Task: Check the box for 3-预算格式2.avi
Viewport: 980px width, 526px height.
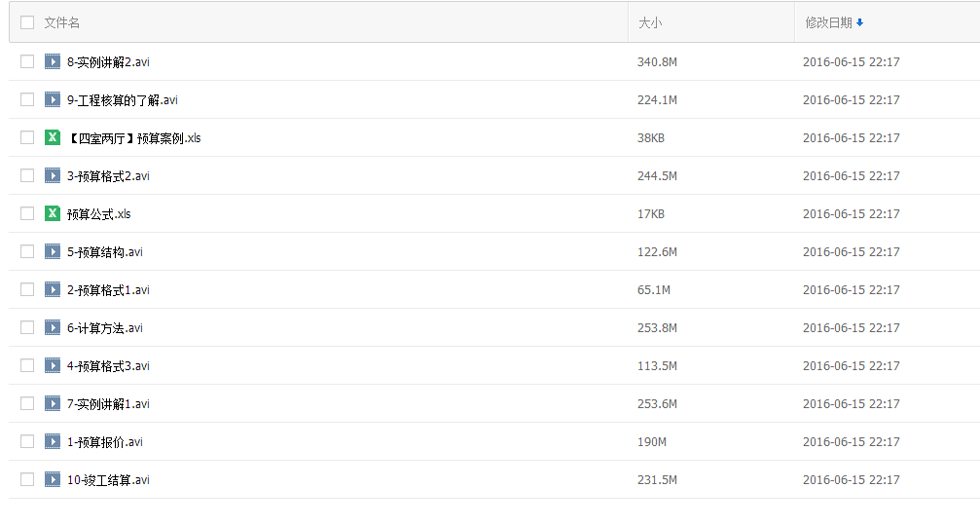Action: 27,175
